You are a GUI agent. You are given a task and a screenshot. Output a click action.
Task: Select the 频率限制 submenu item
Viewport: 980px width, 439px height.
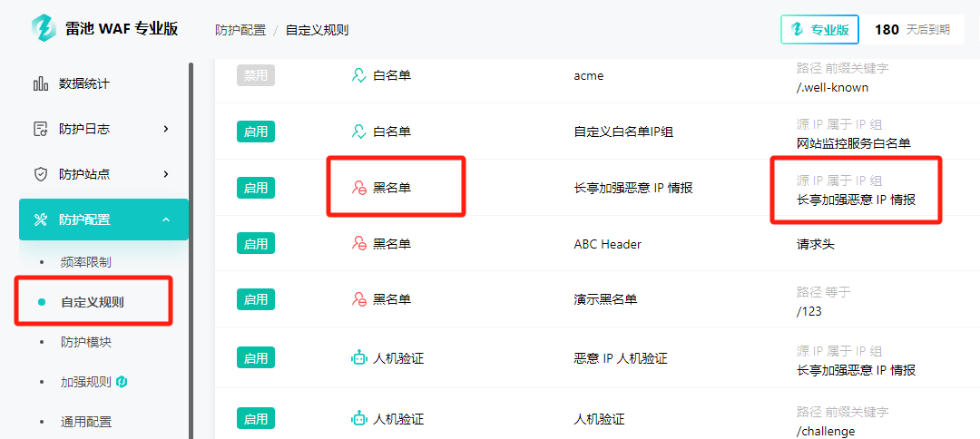coord(85,262)
